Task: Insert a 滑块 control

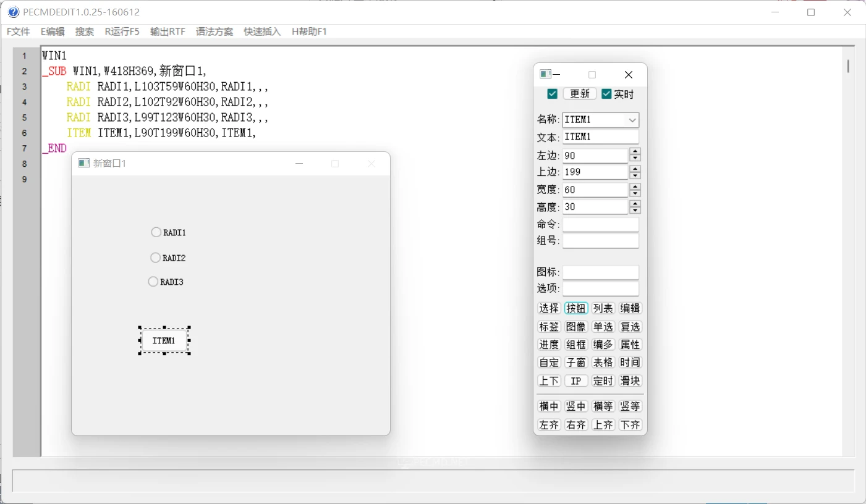Action: 630,381
